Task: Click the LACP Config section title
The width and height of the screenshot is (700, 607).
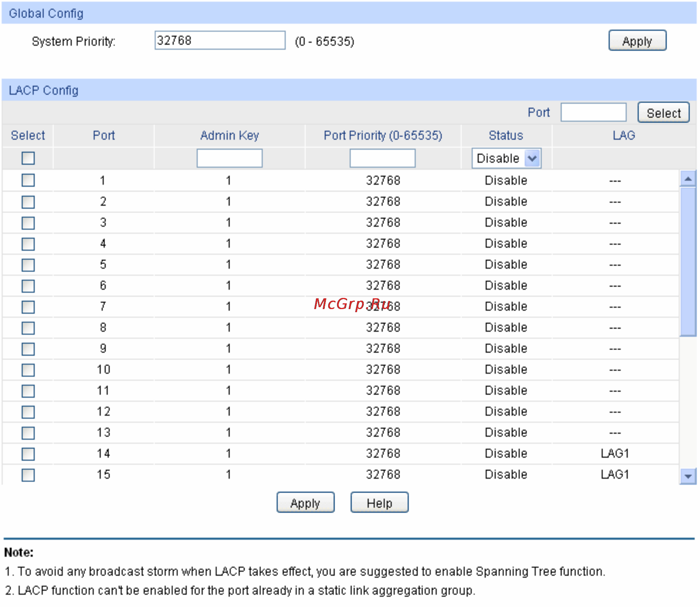Action: [x=44, y=90]
